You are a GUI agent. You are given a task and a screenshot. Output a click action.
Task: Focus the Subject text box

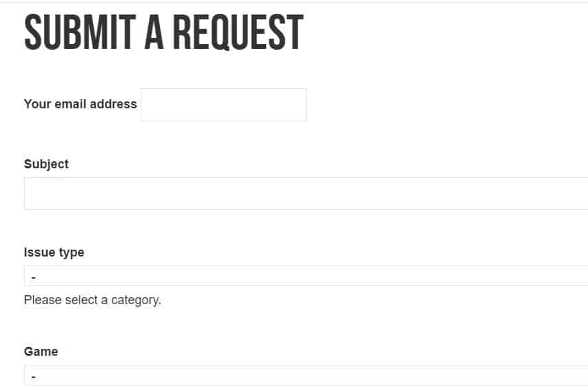tap(306, 193)
